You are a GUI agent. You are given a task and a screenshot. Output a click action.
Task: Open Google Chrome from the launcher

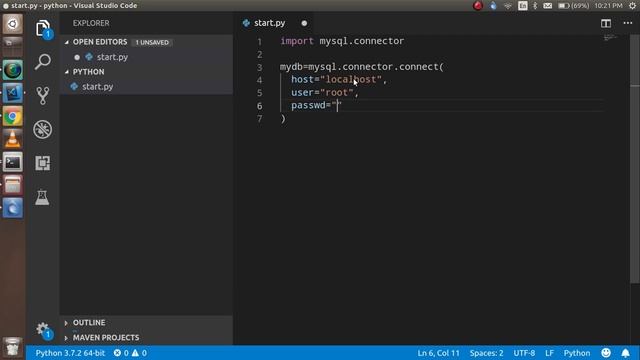pyautogui.click(x=13, y=117)
